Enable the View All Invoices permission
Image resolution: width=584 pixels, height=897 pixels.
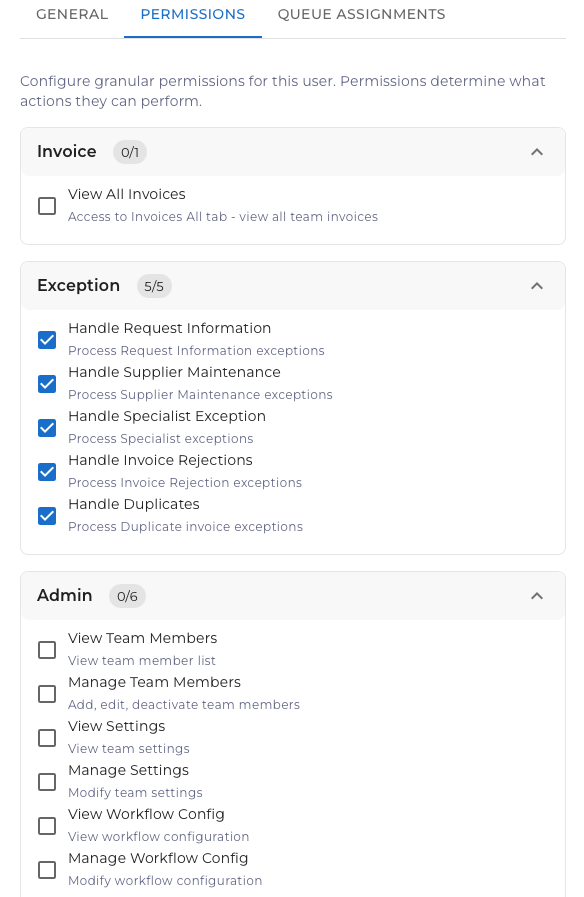tap(46, 206)
